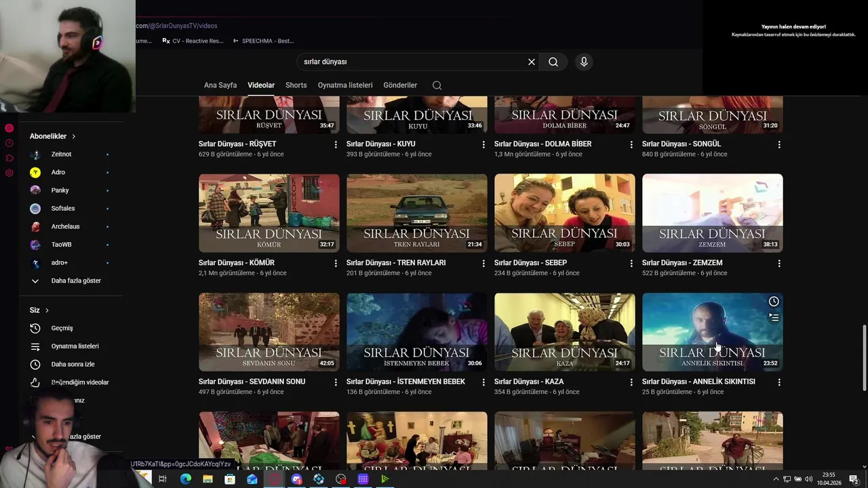The image size is (868, 488).
Task: Open options menu for ZEMZEM video
Action: tap(779, 263)
